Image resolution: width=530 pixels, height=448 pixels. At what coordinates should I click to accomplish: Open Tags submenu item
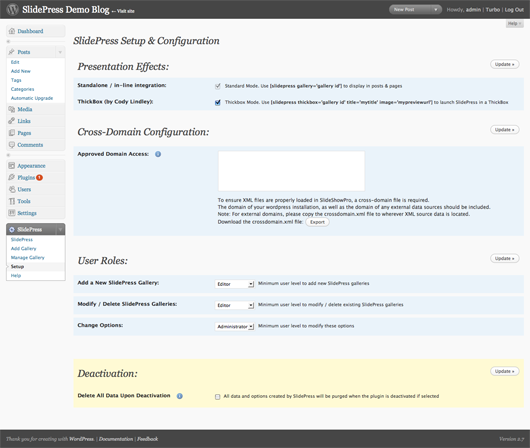pos(16,80)
